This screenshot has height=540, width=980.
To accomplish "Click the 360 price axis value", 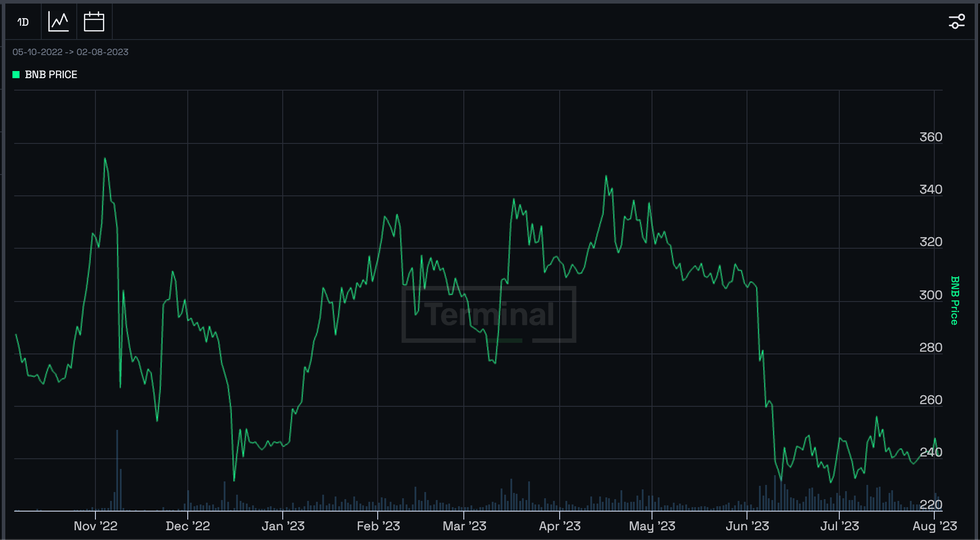I will point(931,137).
